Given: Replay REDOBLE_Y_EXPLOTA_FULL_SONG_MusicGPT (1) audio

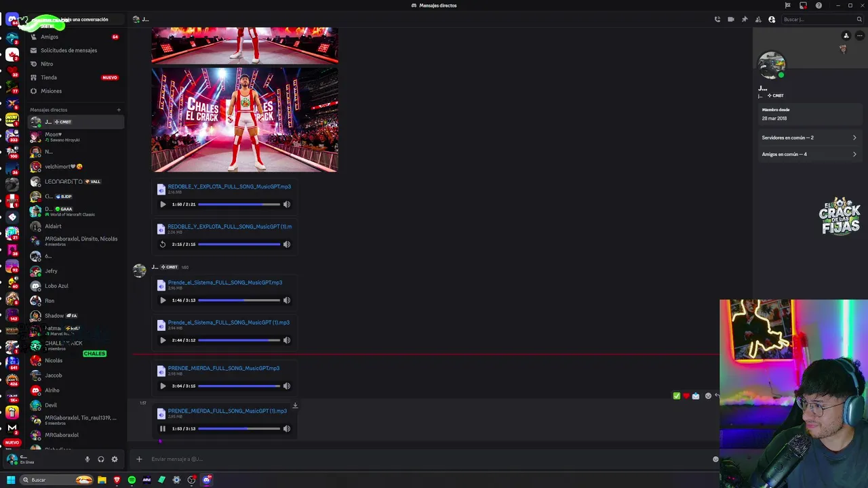Looking at the screenshot, I should [163, 244].
